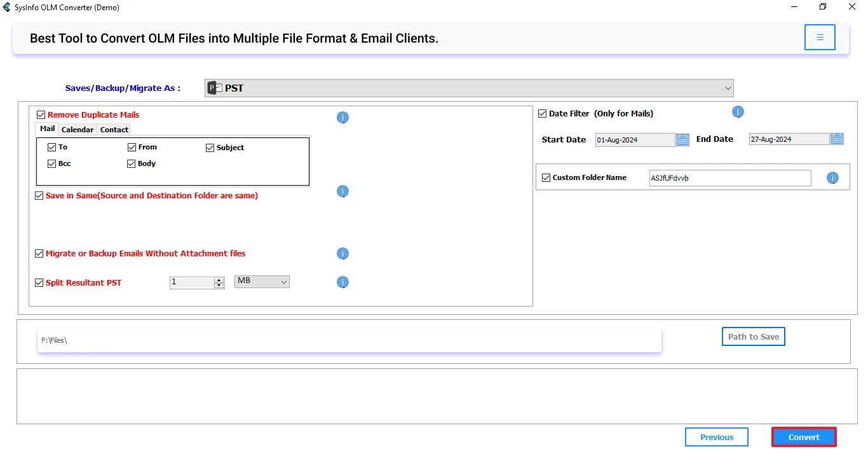Toggle the Subject checkbox
868x463 pixels.
[x=210, y=148]
